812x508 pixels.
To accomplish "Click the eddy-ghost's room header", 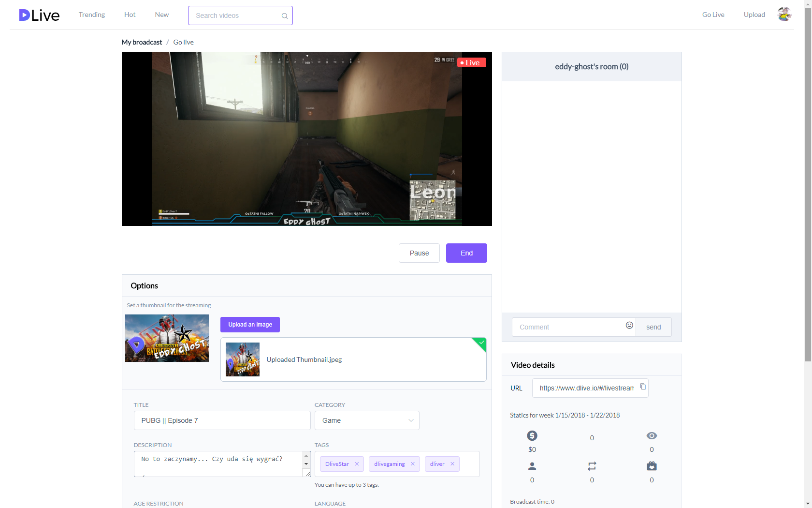I will pyautogui.click(x=592, y=67).
